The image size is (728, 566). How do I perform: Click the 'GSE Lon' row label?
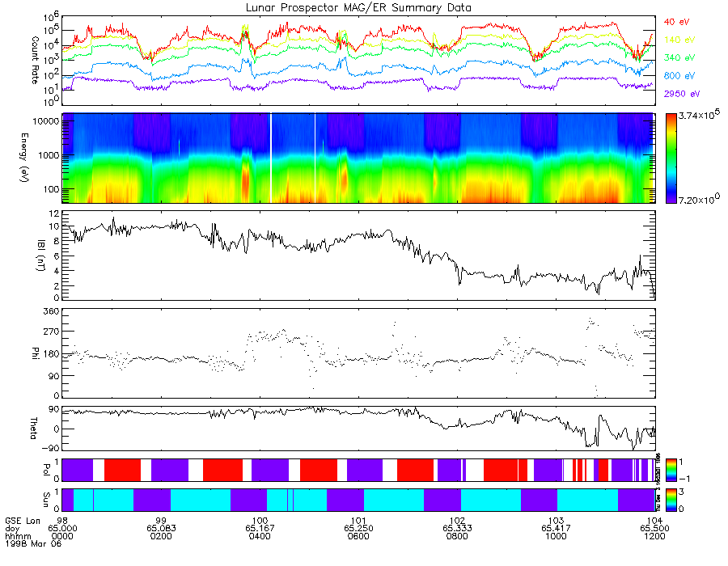tap(23, 521)
